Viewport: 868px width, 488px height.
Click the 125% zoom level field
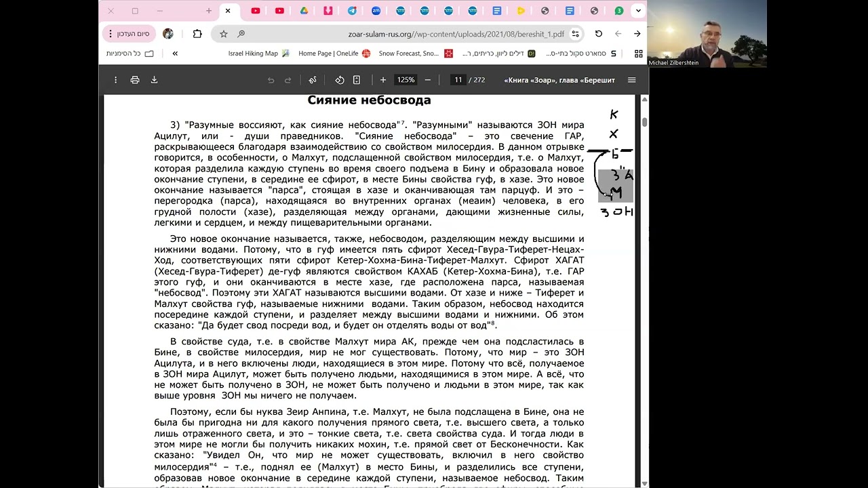[x=406, y=80]
